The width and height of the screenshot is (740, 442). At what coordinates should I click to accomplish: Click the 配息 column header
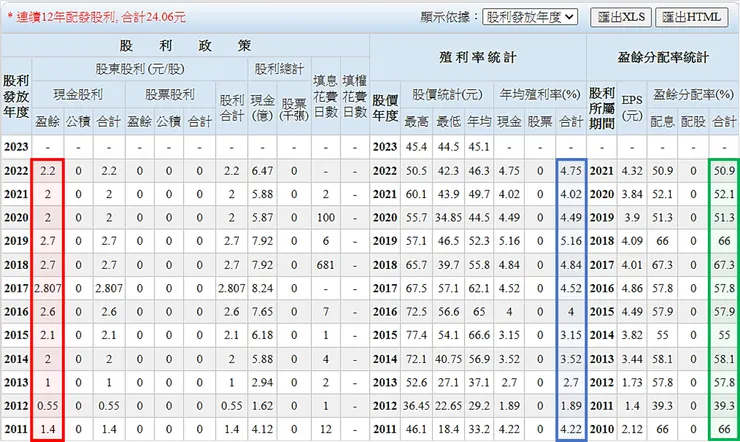point(663,122)
